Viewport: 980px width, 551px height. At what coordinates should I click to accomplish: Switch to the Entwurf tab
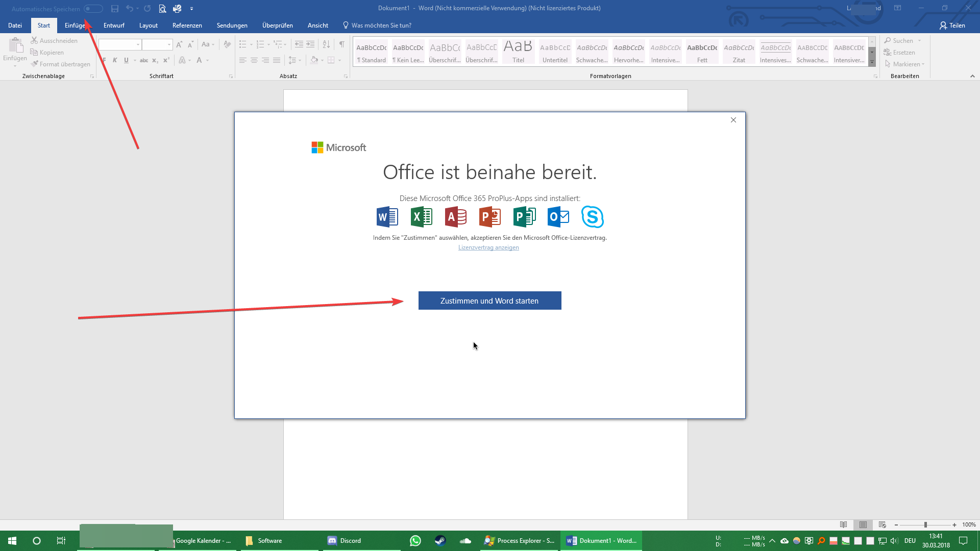click(114, 25)
